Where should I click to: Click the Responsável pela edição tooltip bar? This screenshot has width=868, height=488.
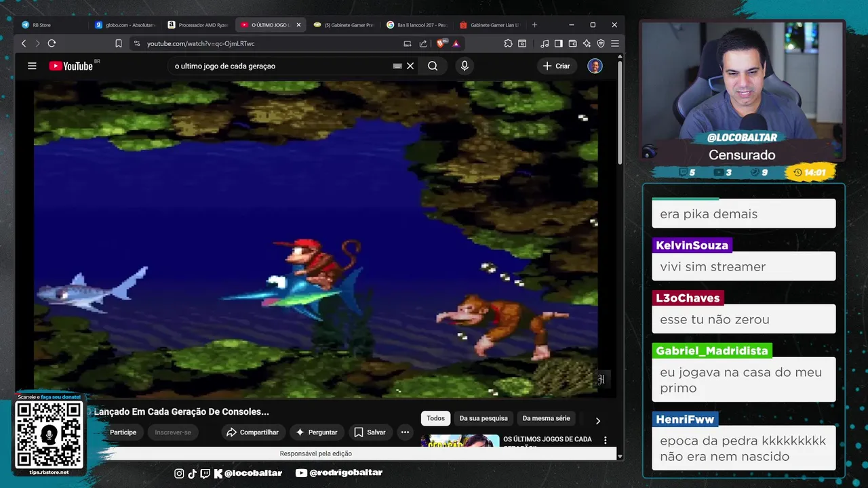pos(316,453)
